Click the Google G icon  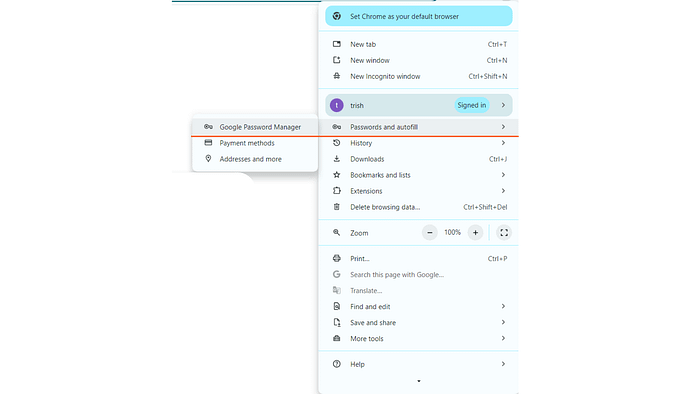pos(337,274)
